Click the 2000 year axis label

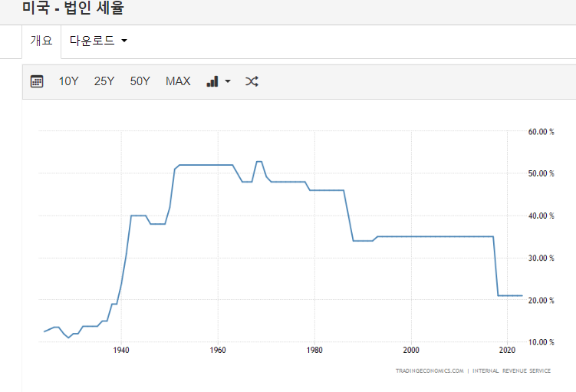pyautogui.click(x=411, y=350)
